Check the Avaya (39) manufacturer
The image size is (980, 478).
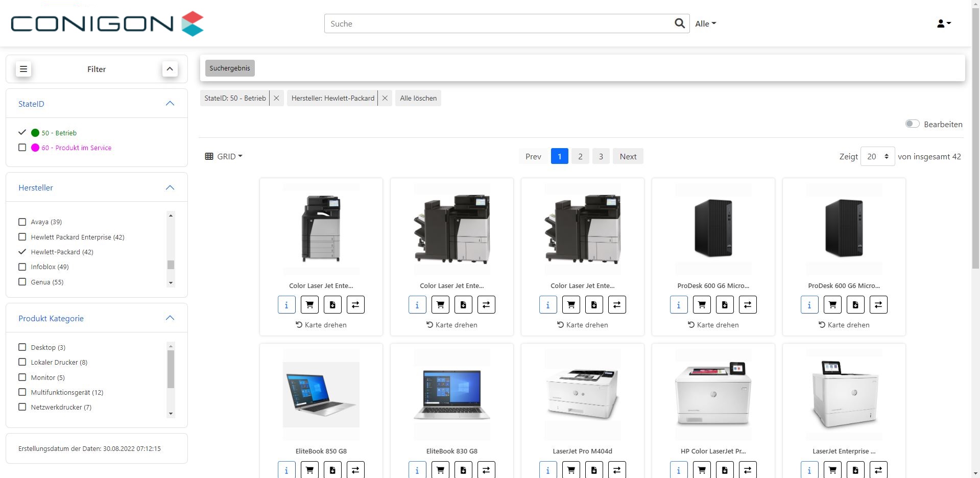click(22, 222)
